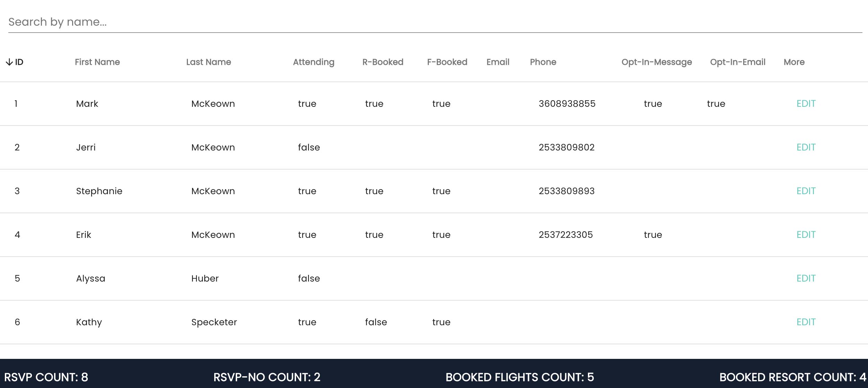Click EDIT for Alyssa Huber

(806, 278)
